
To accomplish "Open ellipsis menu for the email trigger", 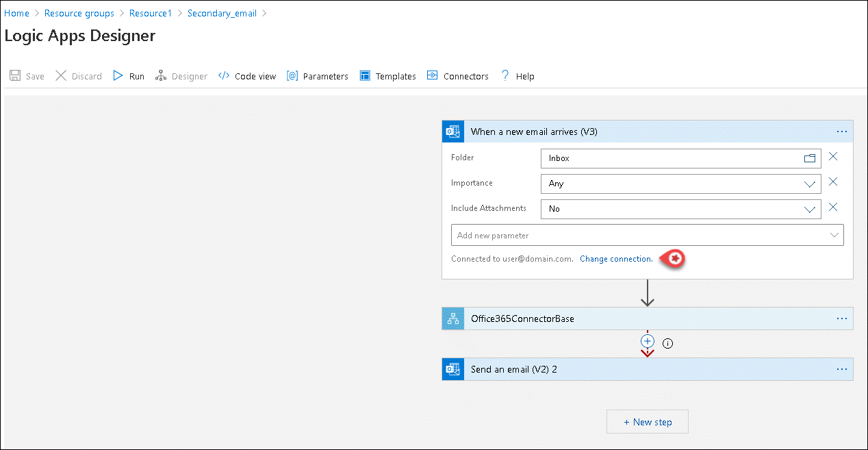I will click(x=842, y=132).
